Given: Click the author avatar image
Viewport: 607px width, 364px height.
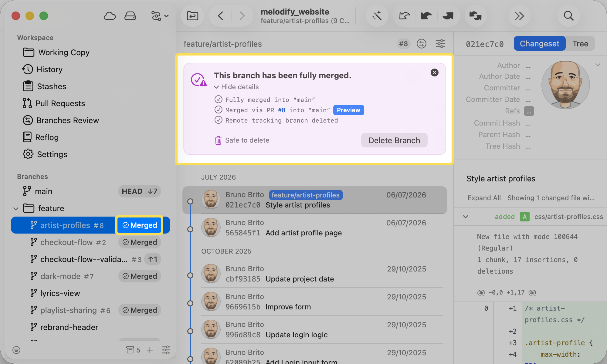Looking at the screenshot, I should point(566,85).
